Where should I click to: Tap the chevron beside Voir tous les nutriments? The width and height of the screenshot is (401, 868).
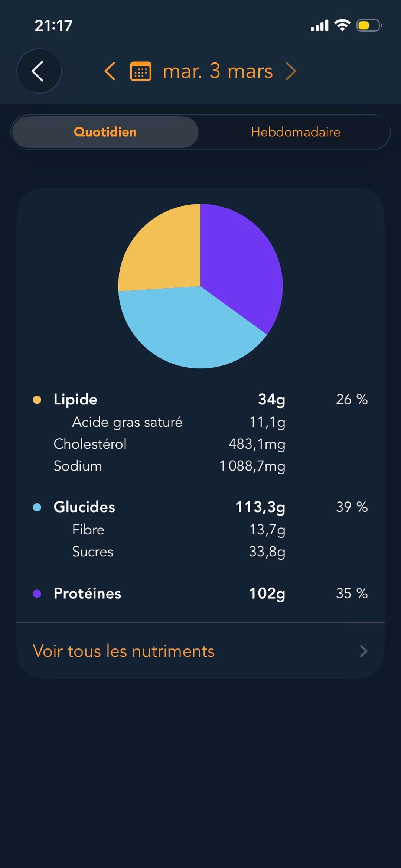(363, 651)
